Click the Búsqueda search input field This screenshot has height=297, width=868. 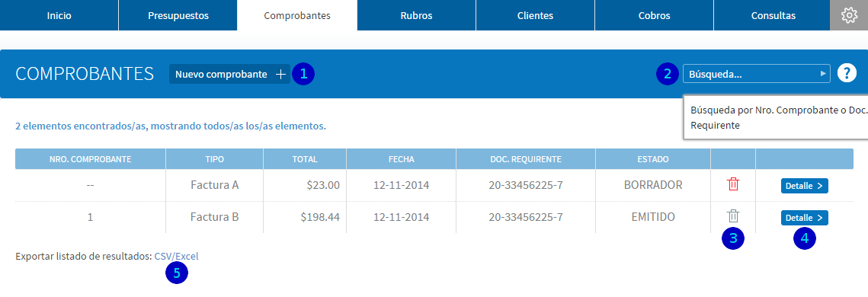click(x=757, y=74)
